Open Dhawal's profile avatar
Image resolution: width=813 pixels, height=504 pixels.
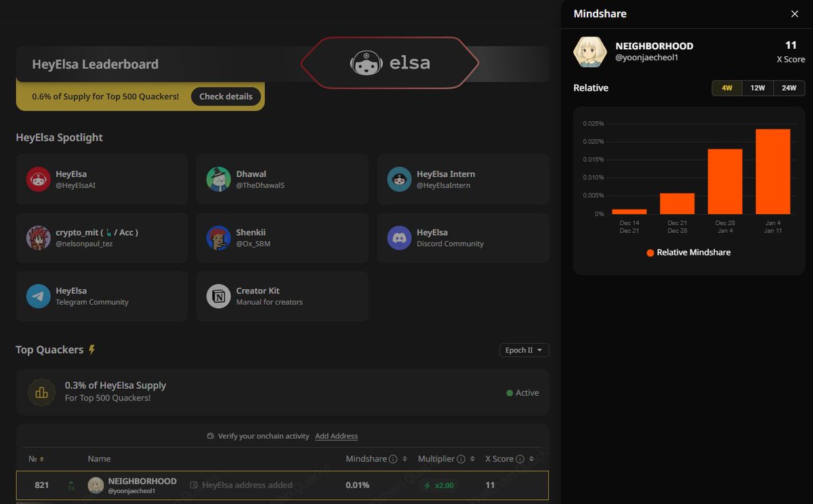point(219,180)
